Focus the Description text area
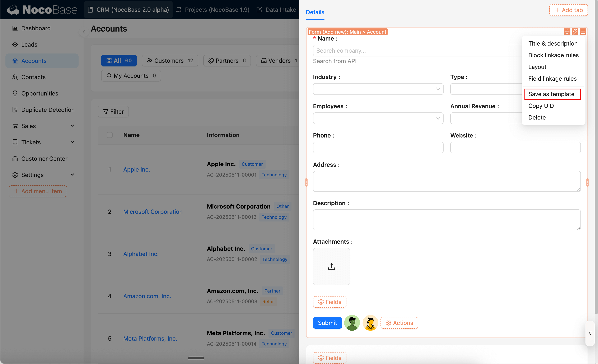This screenshot has width=598, height=364. (x=447, y=220)
